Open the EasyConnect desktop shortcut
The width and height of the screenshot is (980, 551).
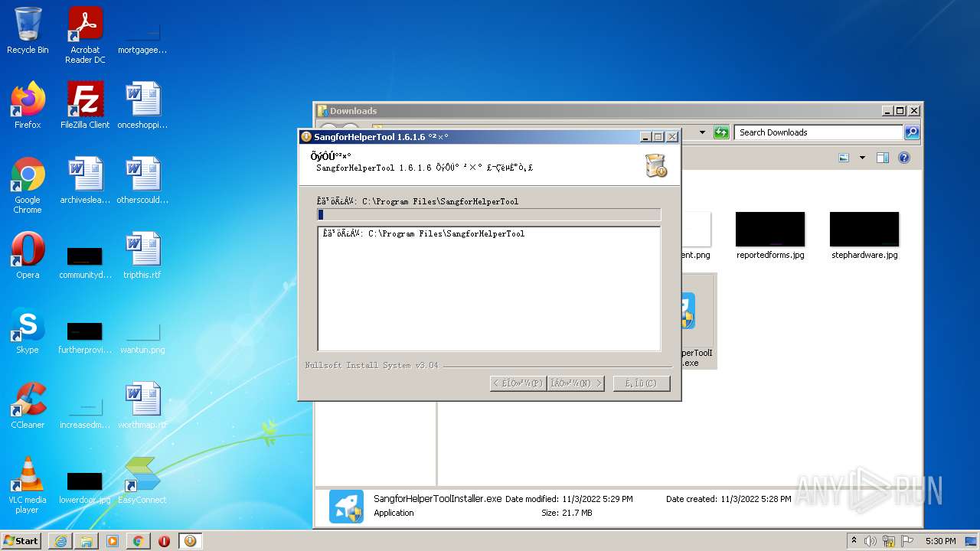tap(142, 481)
